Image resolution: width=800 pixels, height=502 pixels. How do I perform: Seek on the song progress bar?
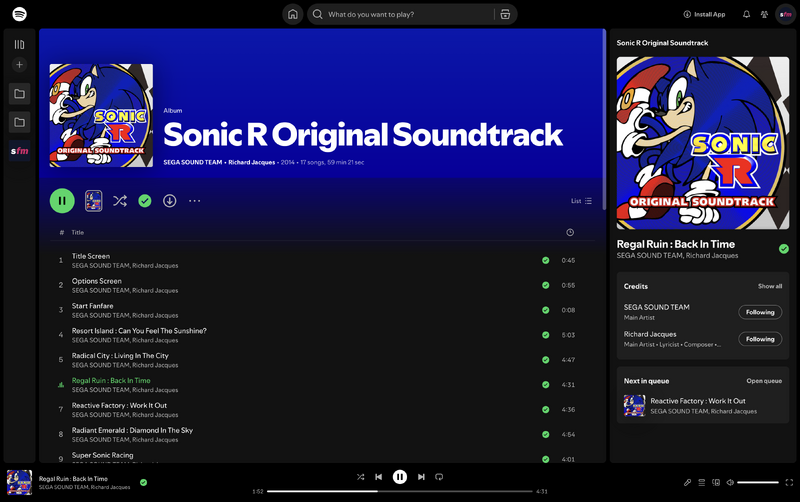(x=399, y=492)
